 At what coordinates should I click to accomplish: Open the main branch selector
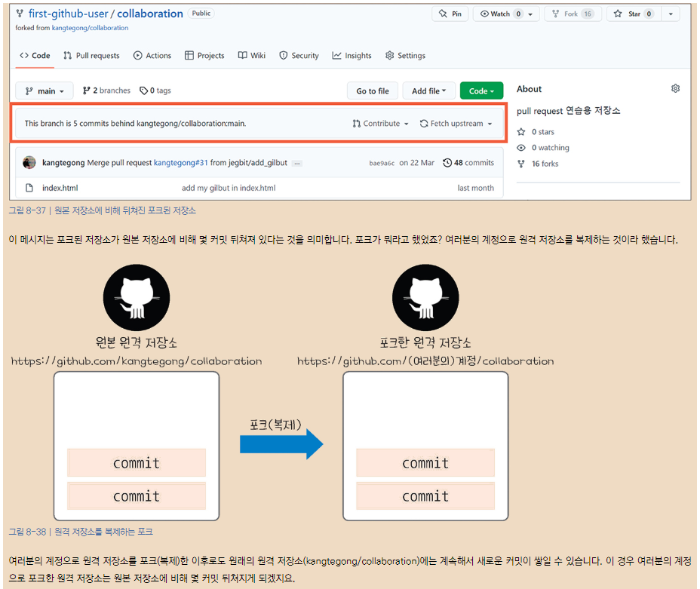pos(45,90)
